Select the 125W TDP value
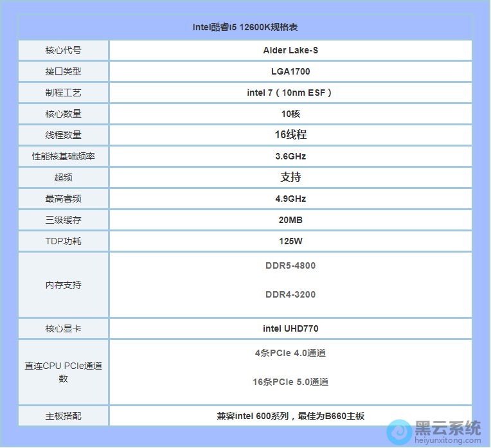Image resolution: width=491 pixels, height=448 pixels. [x=290, y=241]
